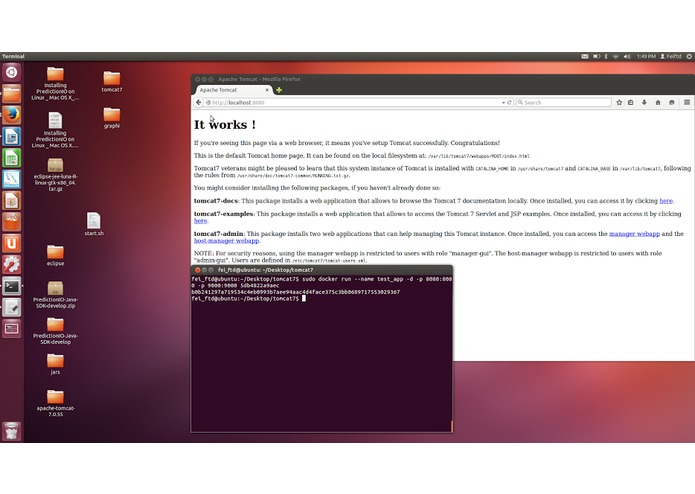Click the Terminal title in top panel

pyautogui.click(x=13, y=56)
